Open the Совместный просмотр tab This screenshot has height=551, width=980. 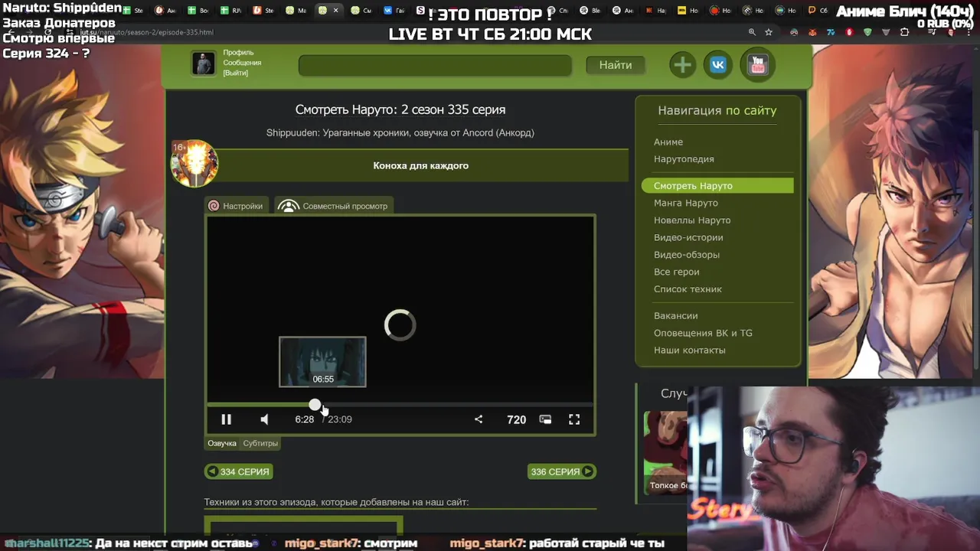click(x=333, y=206)
